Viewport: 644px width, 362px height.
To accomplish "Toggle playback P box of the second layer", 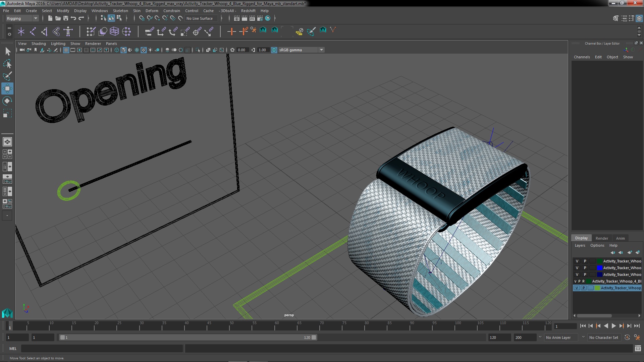I will pyautogui.click(x=585, y=268).
